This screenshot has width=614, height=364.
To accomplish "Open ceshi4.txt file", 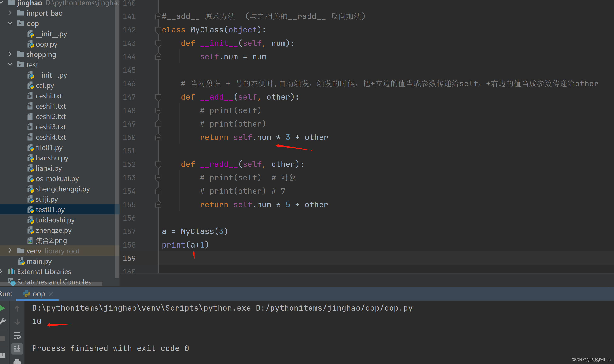I will click(x=50, y=137).
